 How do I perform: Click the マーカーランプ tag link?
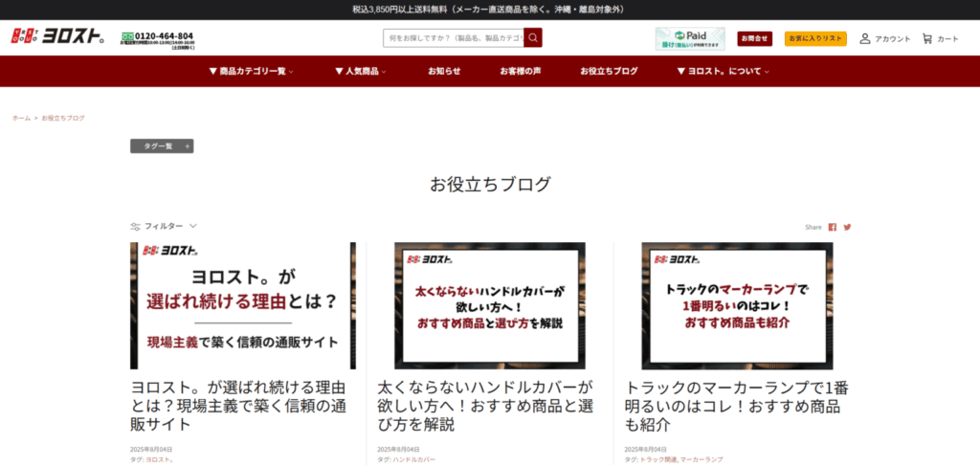[702, 459]
